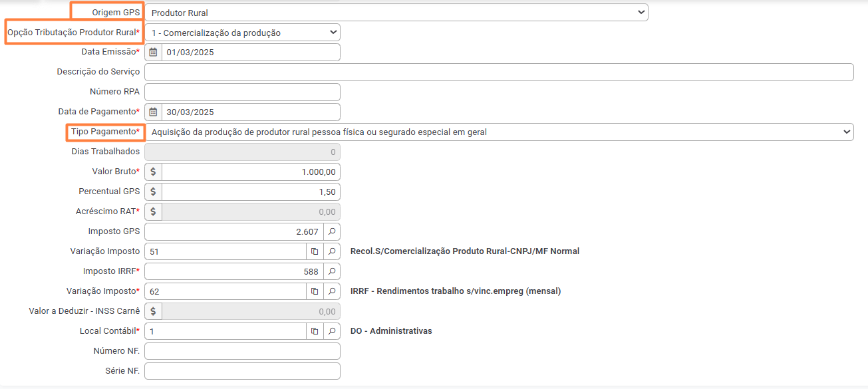The height and width of the screenshot is (389, 868).
Task: Open calendar icon for Data de Pagamento
Action: pos(153,112)
